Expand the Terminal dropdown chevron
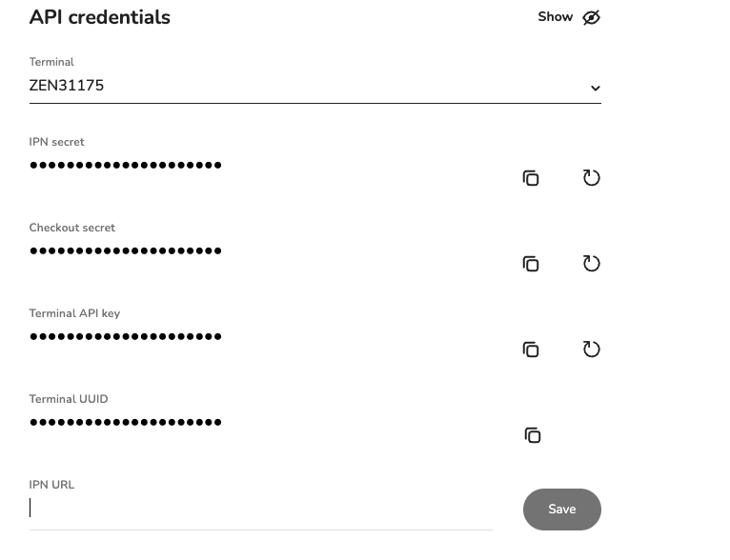730x560 pixels. [595, 89]
